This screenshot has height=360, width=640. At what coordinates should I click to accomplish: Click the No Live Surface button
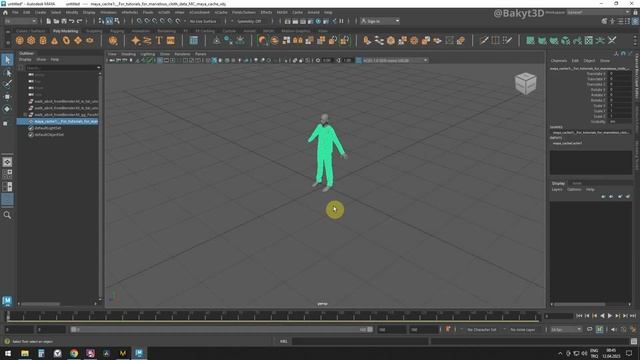pos(203,21)
